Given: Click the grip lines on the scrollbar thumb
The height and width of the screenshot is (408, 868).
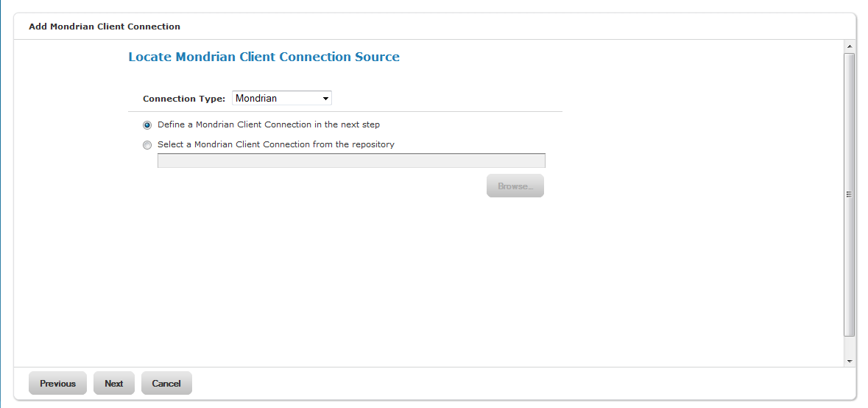Looking at the screenshot, I should point(850,194).
